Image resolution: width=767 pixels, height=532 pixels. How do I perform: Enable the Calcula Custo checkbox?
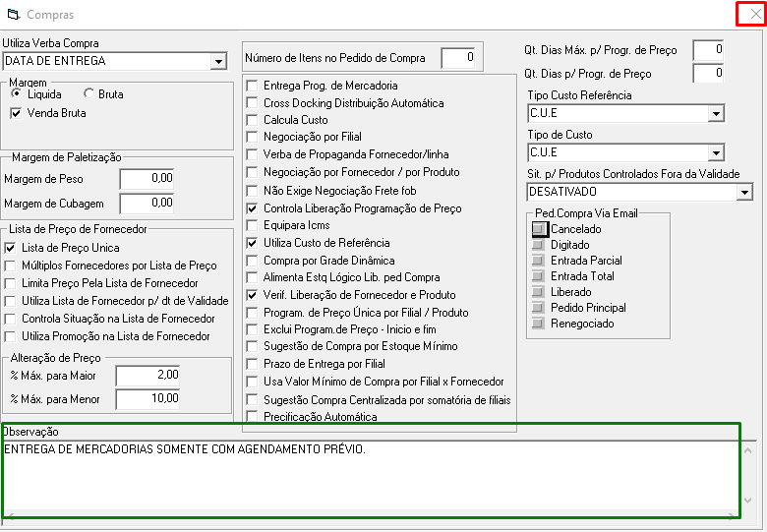(253, 120)
